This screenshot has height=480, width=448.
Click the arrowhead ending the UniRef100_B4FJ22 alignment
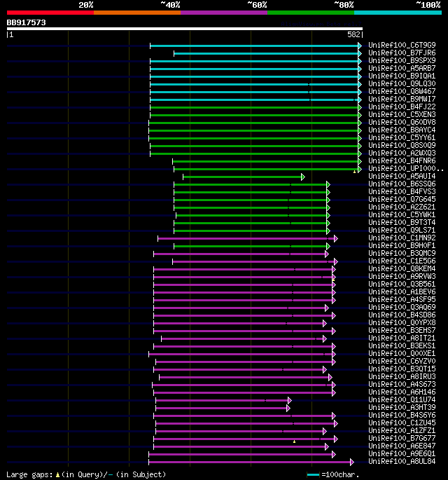click(x=360, y=107)
